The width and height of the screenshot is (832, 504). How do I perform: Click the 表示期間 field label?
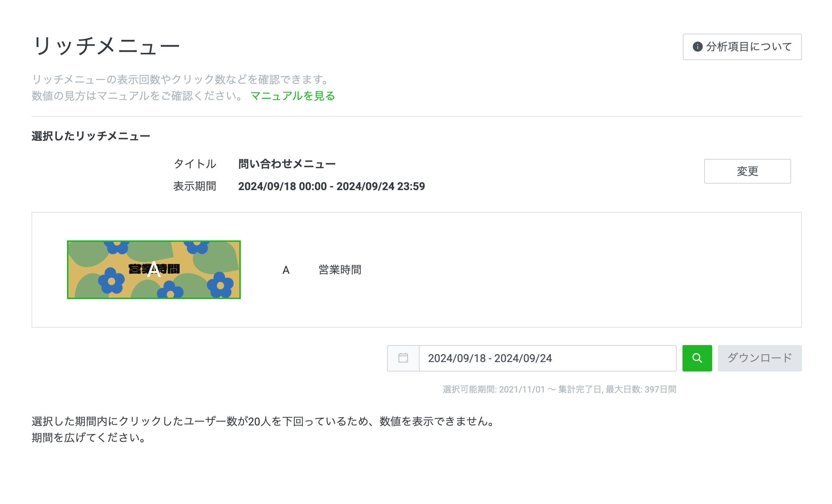(195, 186)
